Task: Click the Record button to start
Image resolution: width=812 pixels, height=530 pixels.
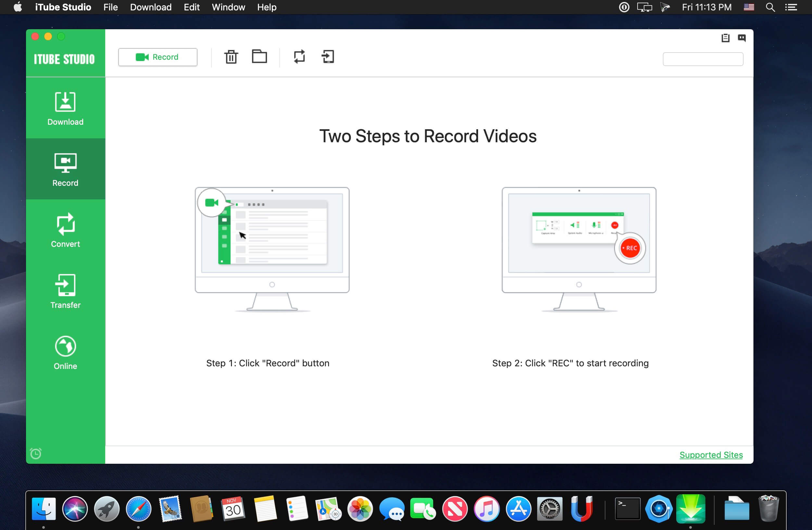Action: pos(157,57)
